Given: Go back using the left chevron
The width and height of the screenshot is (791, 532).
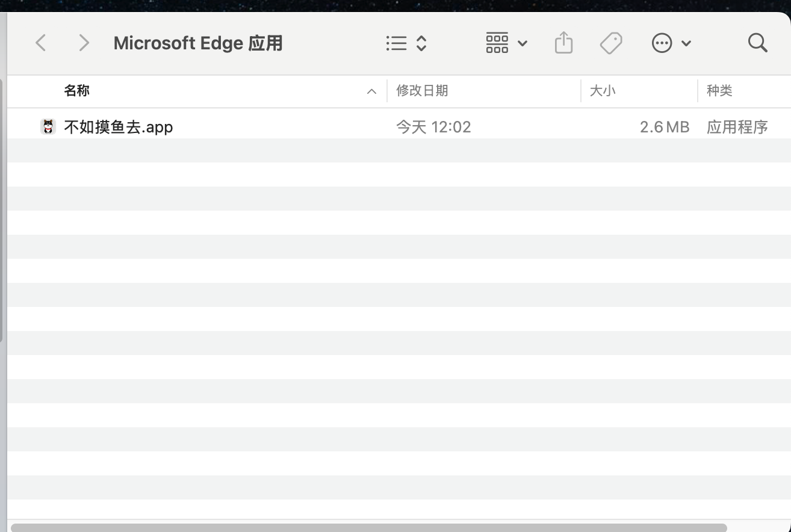Looking at the screenshot, I should 41,43.
